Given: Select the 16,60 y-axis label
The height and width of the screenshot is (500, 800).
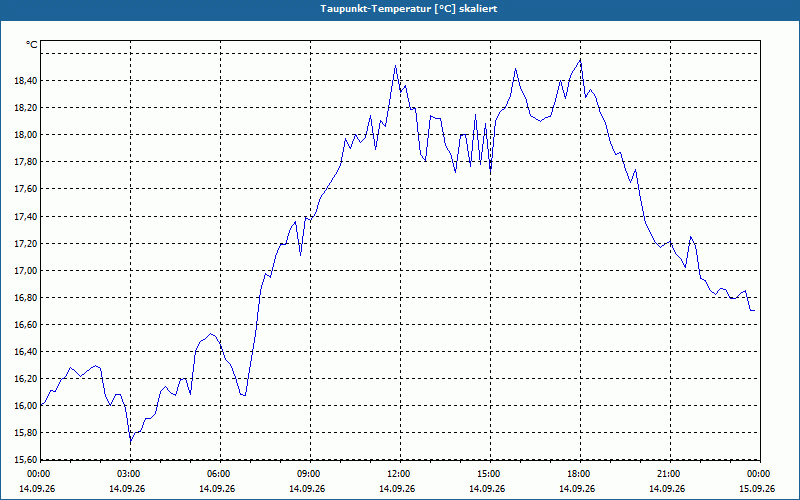Looking at the screenshot, I should (x=27, y=324).
